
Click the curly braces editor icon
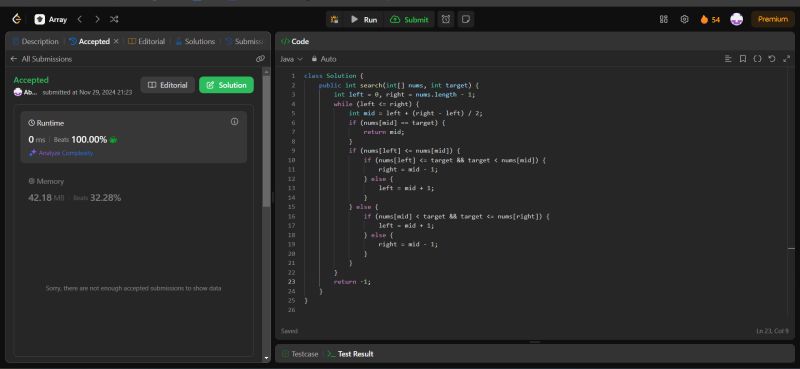click(x=758, y=59)
